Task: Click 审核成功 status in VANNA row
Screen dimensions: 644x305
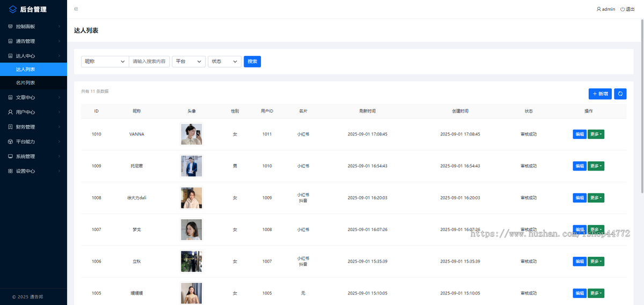Action: [529, 134]
